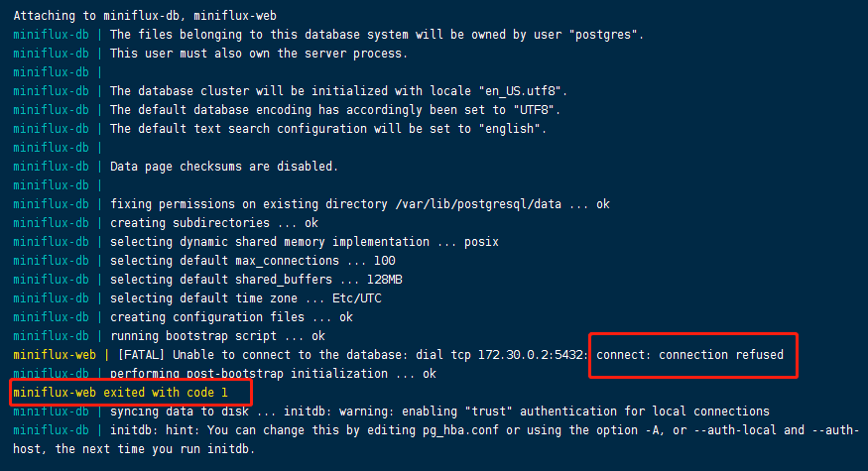Click the locale text "en_US.utf8"
The height and width of the screenshot is (471, 868).
tap(519, 91)
